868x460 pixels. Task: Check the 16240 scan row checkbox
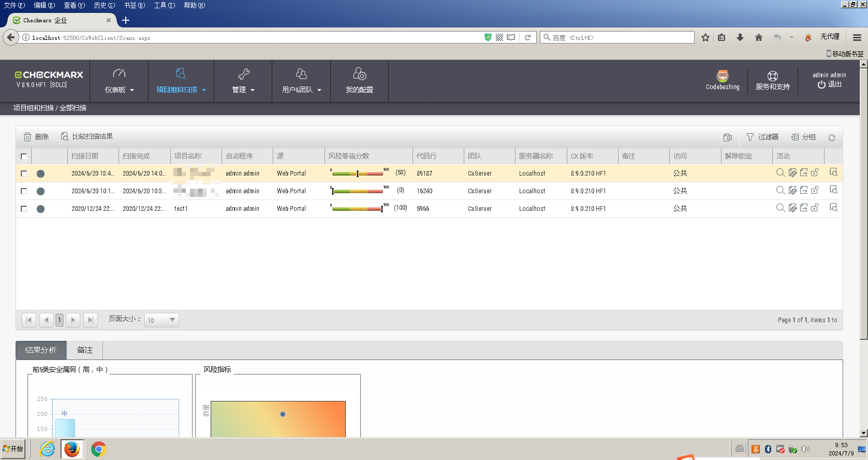[24, 191]
